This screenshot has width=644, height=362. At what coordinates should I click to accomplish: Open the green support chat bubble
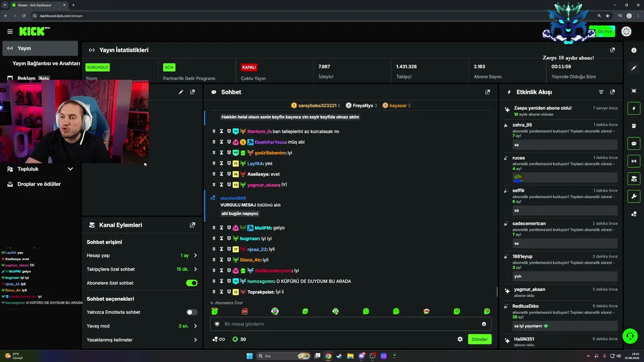[629, 335]
